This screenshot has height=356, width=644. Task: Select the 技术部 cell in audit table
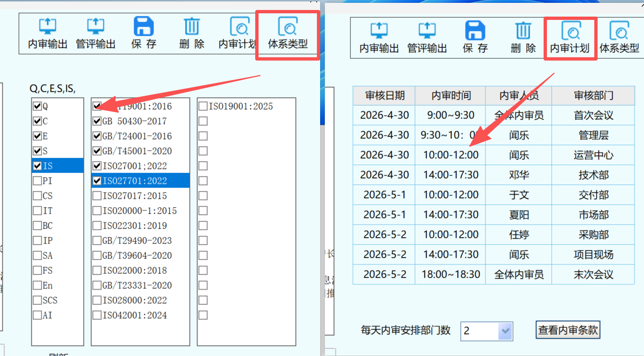593,175
